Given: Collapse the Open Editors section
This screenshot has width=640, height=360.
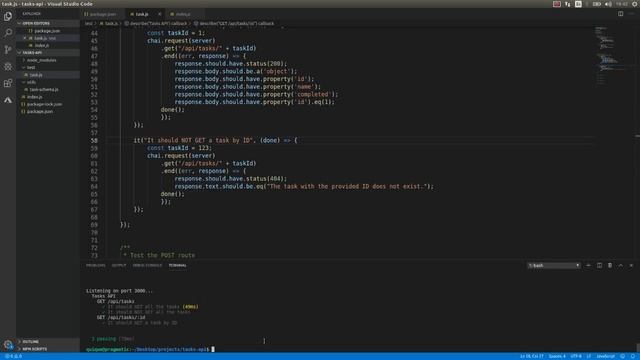Looking at the screenshot, I should coord(48,23).
